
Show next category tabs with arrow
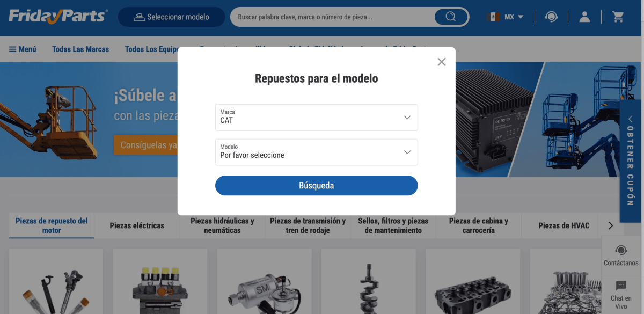tap(610, 225)
